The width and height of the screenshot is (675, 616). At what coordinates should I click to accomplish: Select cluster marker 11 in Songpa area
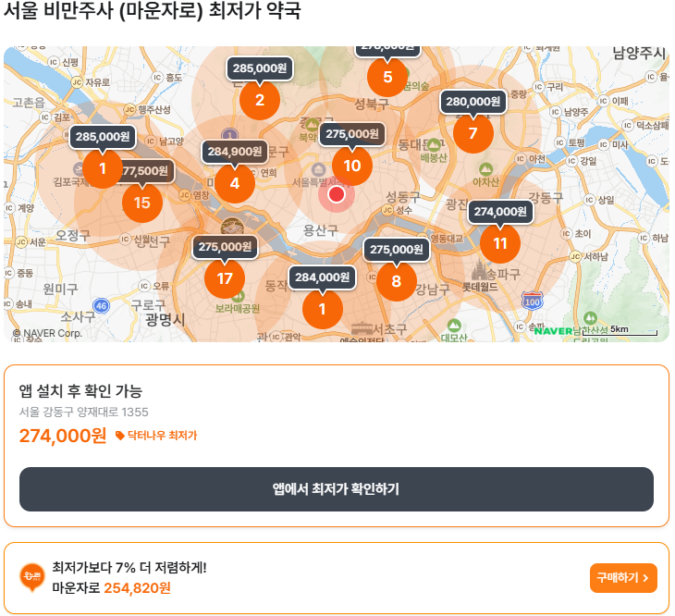pos(500,243)
